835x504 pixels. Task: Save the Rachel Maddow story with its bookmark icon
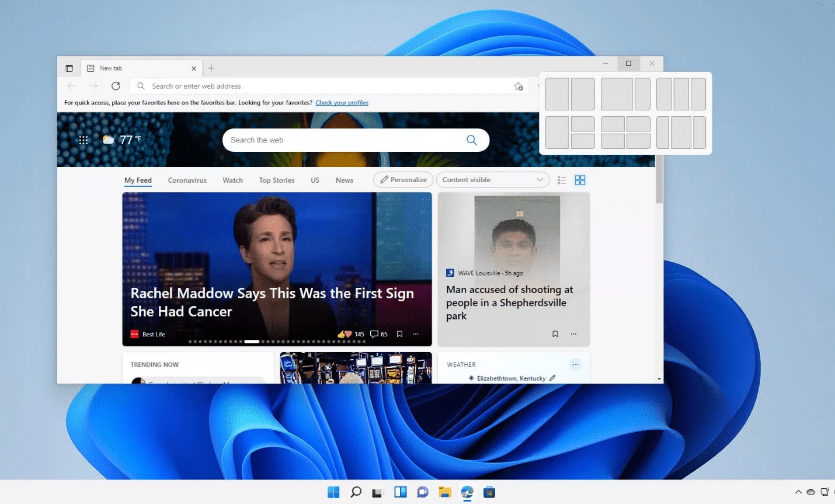coord(399,334)
